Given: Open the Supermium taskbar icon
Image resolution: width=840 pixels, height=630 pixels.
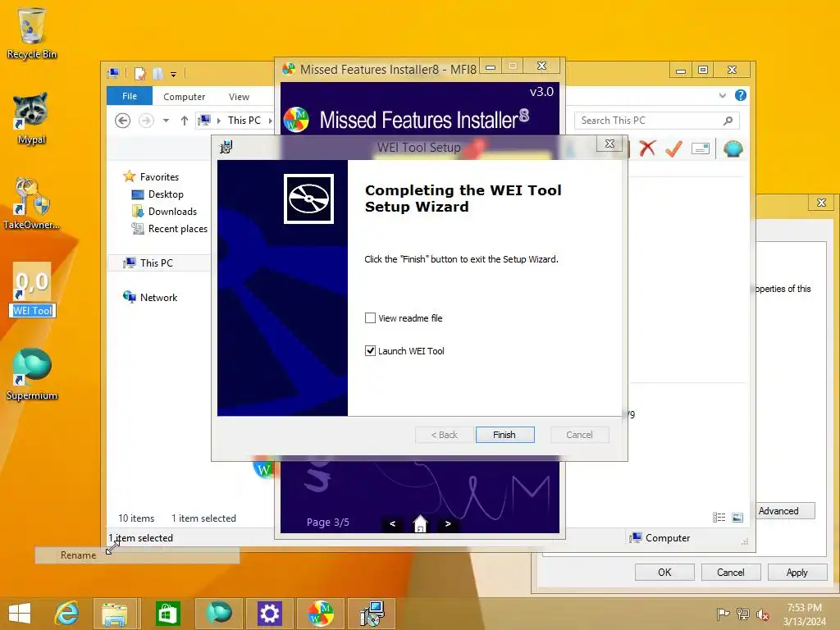Looking at the screenshot, I should (218, 614).
